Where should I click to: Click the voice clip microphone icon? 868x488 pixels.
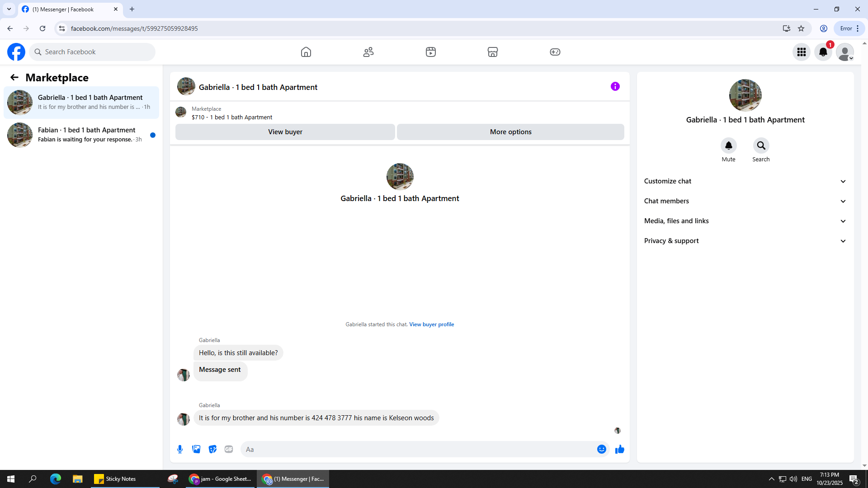180,449
